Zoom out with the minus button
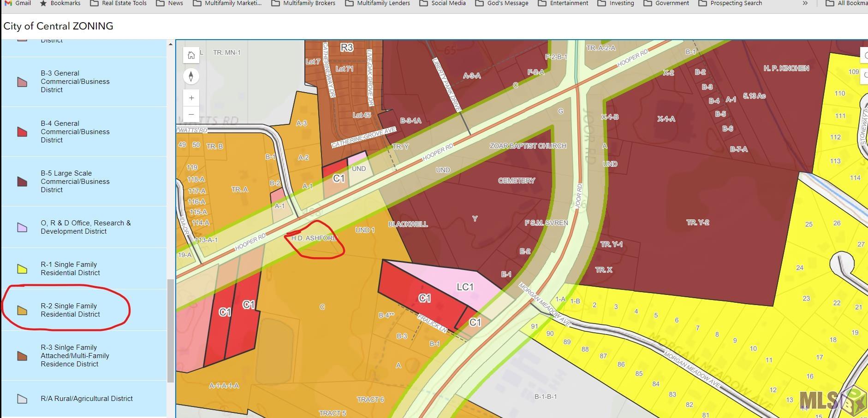Screen dimensions: 868x418 point(191,114)
